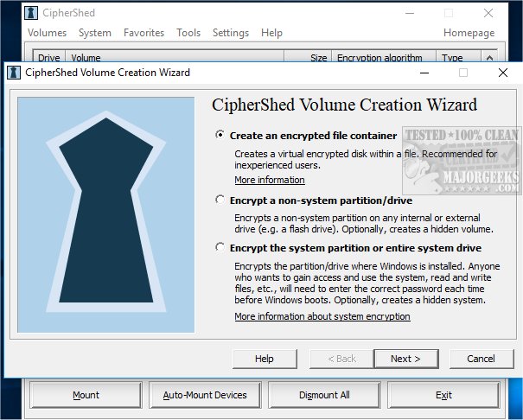Open the Settings menu
This screenshot has width=523, height=420.
tap(231, 33)
